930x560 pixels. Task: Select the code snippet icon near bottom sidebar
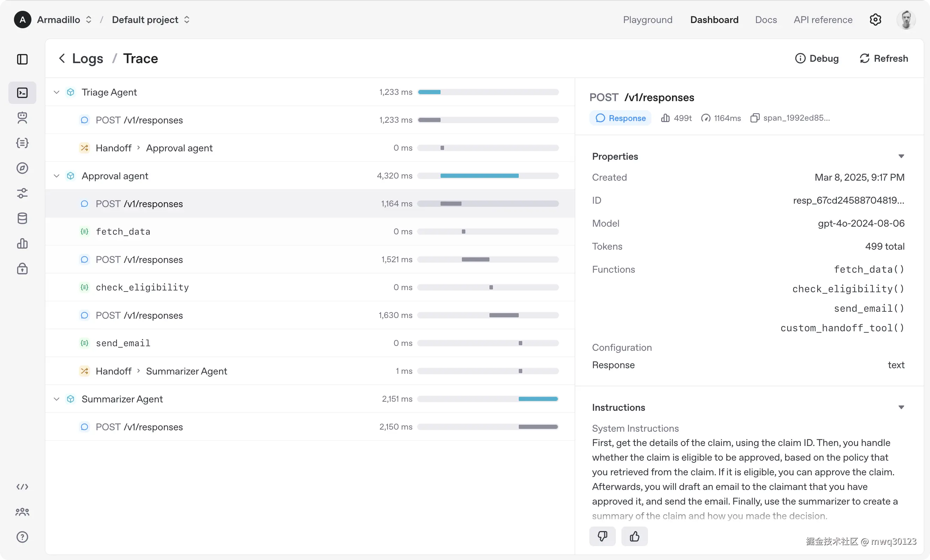point(22,487)
